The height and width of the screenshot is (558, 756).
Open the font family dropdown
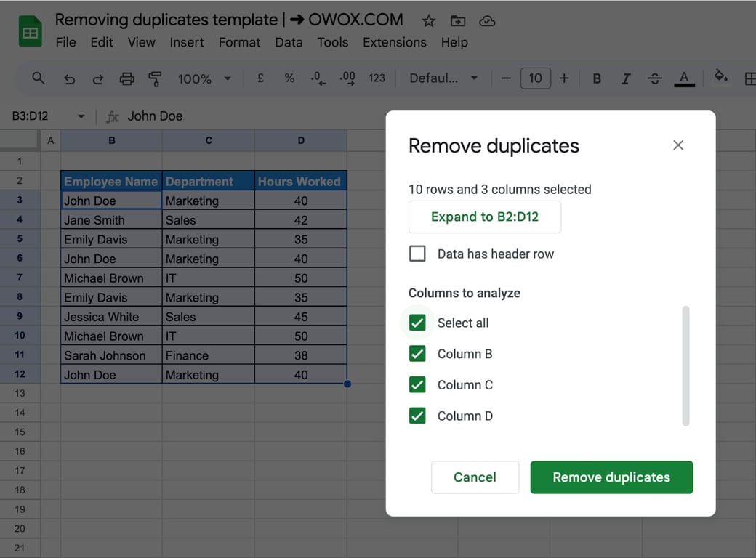(x=443, y=78)
